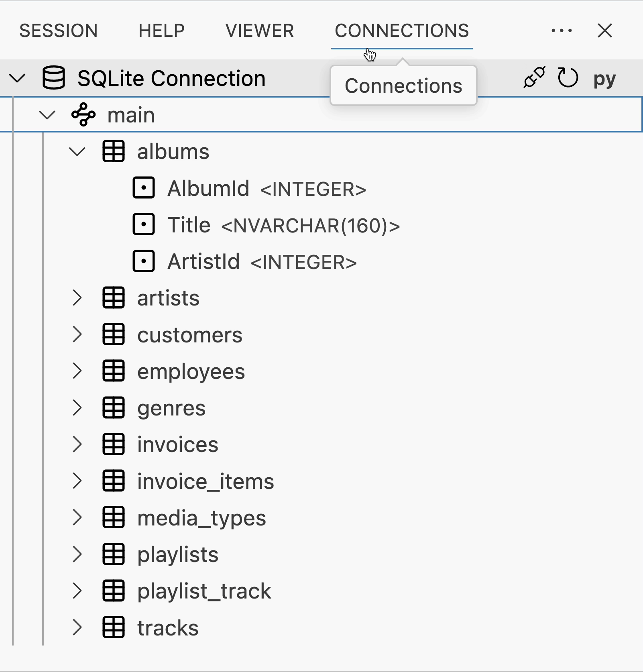This screenshot has width=643, height=672.
Task: Open the HELP panel tab
Action: click(x=161, y=31)
